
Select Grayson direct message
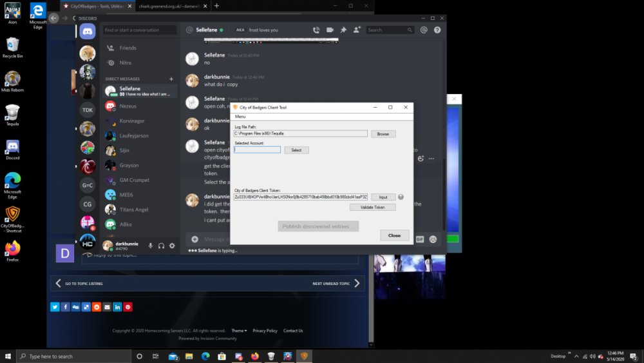(140, 165)
